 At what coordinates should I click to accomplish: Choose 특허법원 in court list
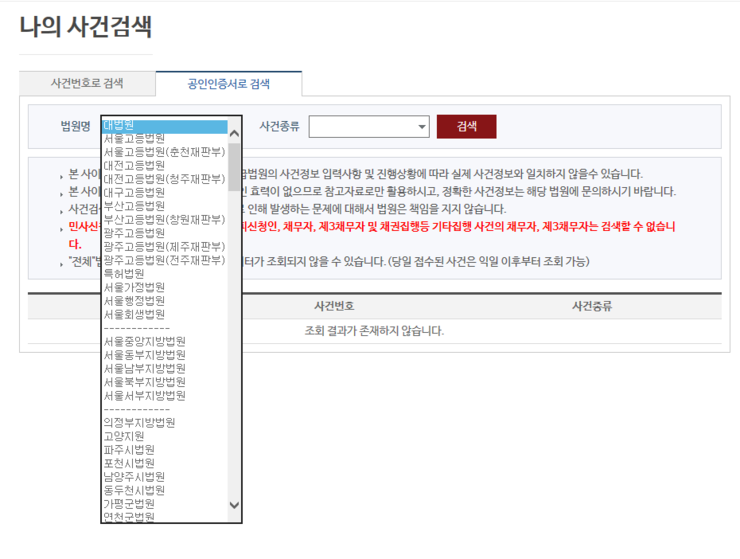[x=165, y=274]
